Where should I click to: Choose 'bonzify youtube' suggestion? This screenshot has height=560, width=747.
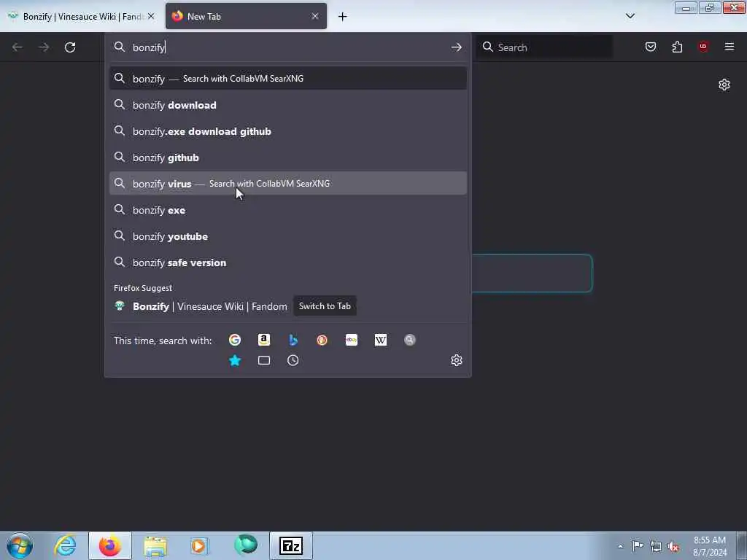coord(287,236)
